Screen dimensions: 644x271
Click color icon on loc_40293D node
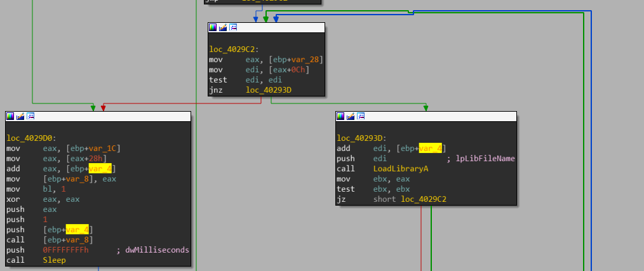pos(340,116)
